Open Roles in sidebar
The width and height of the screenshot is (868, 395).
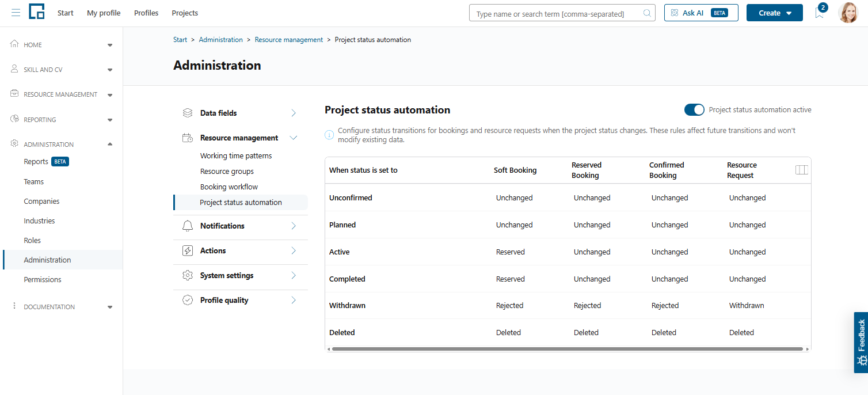(x=32, y=240)
